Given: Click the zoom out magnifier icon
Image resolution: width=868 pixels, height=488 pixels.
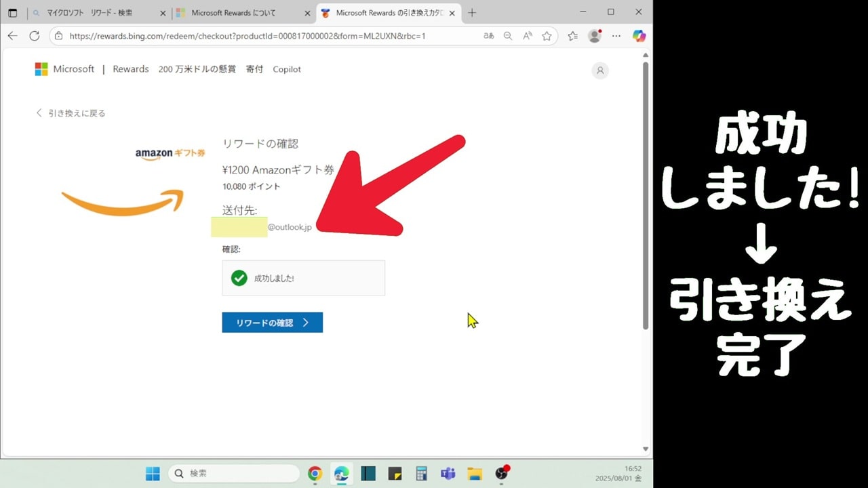Looking at the screenshot, I should (x=508, y=36).
